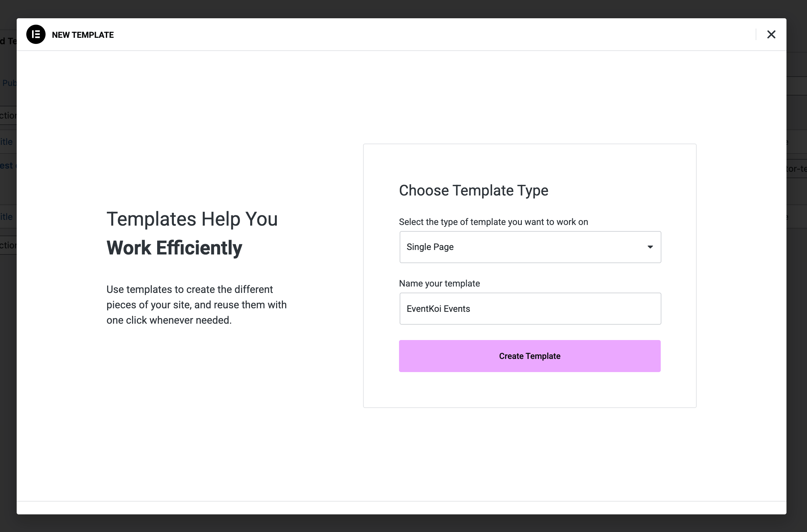Click the bold "Work Efficiently" heading text
Screen dimensions: 807x532
pos(174,248)
